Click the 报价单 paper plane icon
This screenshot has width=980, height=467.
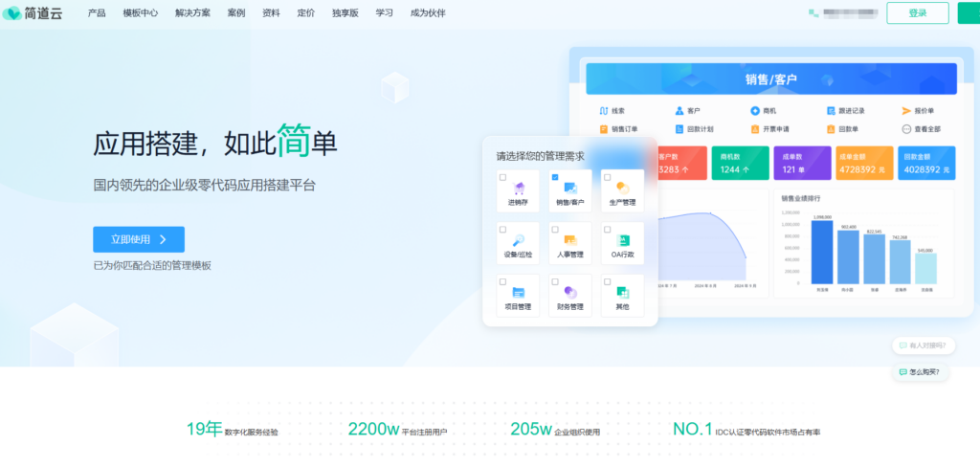906,111
